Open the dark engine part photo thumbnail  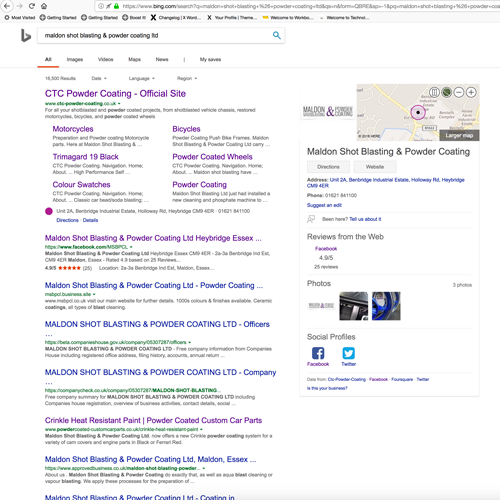coord(354,306)
